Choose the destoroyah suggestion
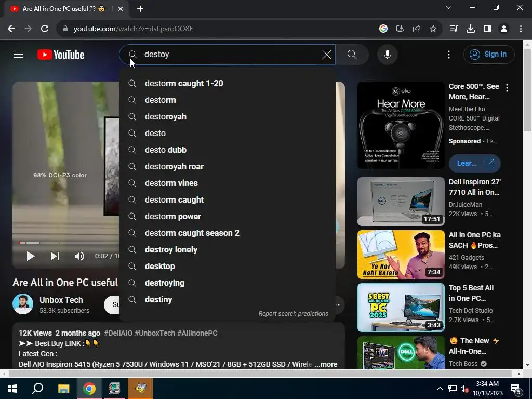This screenshot has width=532, height=399. coord(227,117)
